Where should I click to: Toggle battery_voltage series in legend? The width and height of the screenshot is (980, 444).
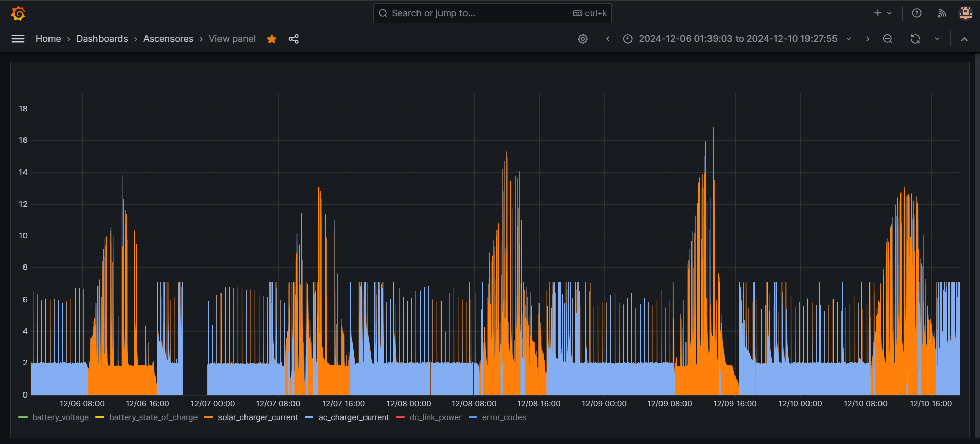click(60, 417)
